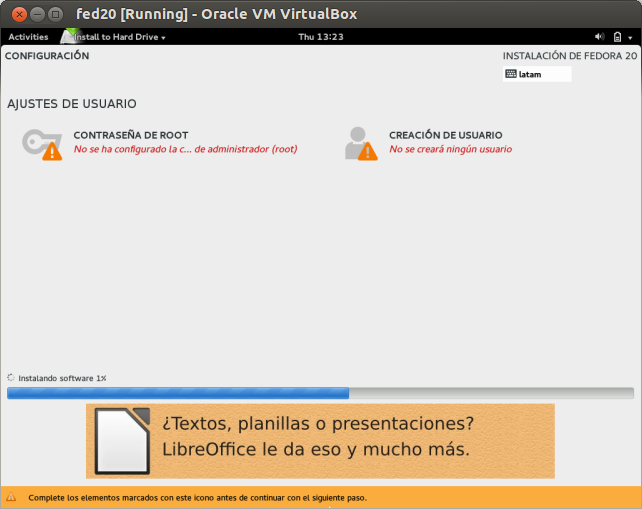Viewport: 642px width, 509px height.
Task: Click the CONFIGURACIÓN heading
Action: pyautogui.click(x=47, y=56)
